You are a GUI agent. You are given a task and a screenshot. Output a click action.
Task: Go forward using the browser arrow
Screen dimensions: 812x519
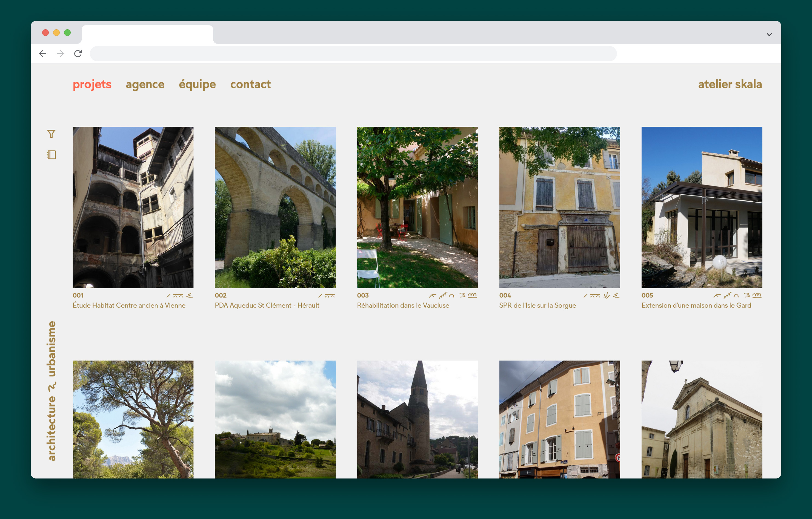coord(60,54)
